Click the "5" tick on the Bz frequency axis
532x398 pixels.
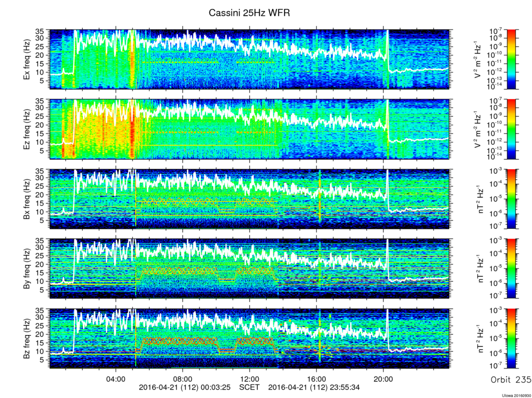click(x=43, y=360)
